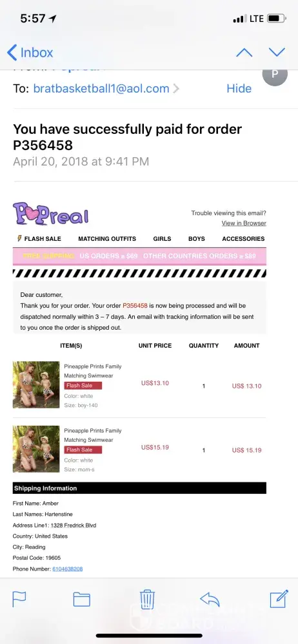Tap the flag icon in bottom toolbar

pyautogui.click(x=19, y=599)
